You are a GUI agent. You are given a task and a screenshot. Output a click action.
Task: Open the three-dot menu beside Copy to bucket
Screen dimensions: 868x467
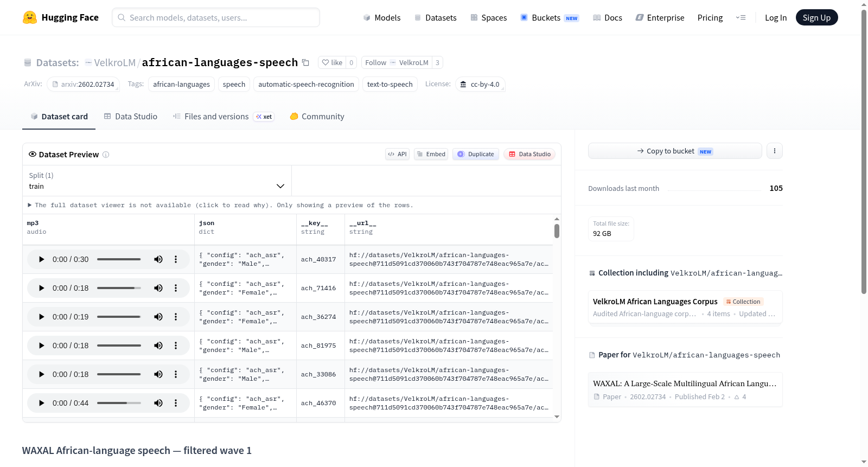pos(775,151)
